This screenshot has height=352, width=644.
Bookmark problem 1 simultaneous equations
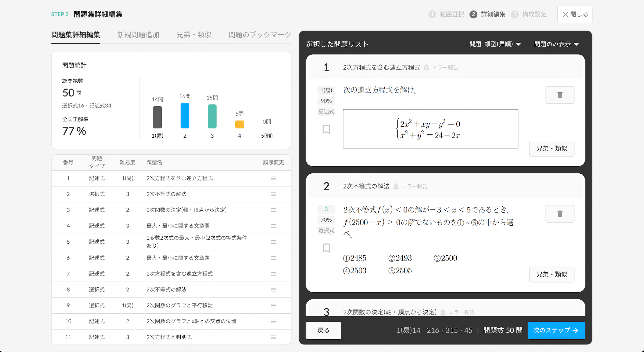click(x=326, y=129)
